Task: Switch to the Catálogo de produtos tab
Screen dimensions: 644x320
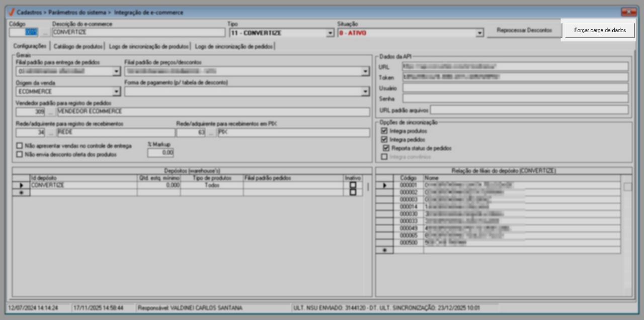Action: tap(77, 46)
